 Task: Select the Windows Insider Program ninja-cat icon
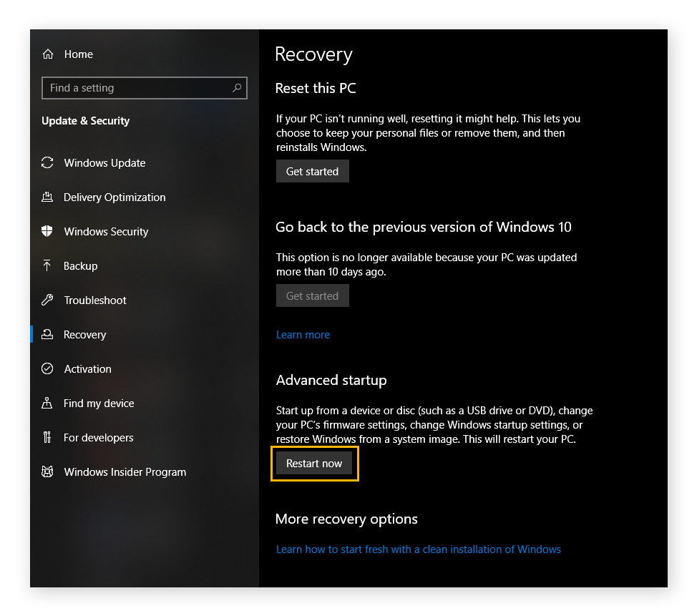pyautogui.click(x=47, y=471)
